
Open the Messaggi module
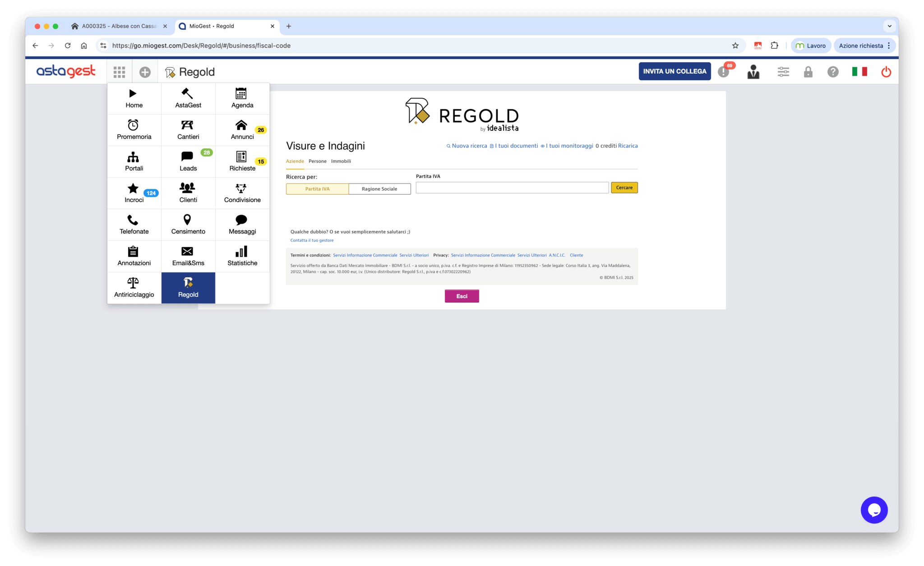click(242, 225)
